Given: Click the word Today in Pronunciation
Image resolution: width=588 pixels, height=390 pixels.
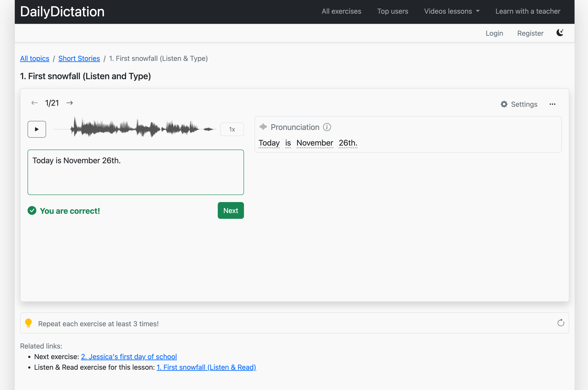Looking at the screenshot, I should [x=269, y=143].
